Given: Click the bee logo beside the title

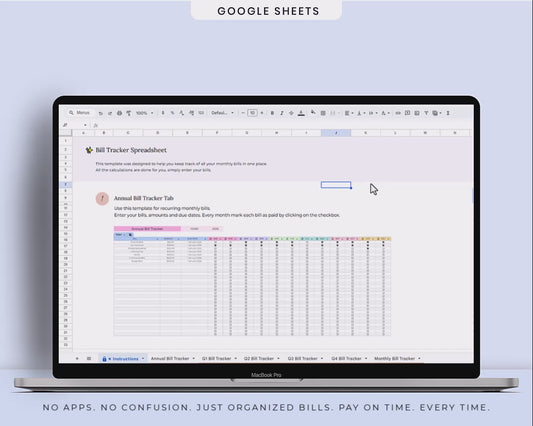Looking at the screenshot, I should point(89,150).
